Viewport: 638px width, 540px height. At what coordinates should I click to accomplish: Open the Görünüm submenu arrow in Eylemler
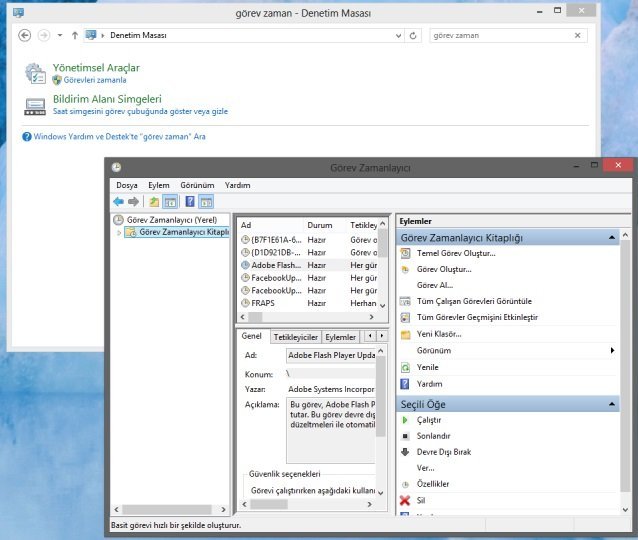tap(612, 350)
